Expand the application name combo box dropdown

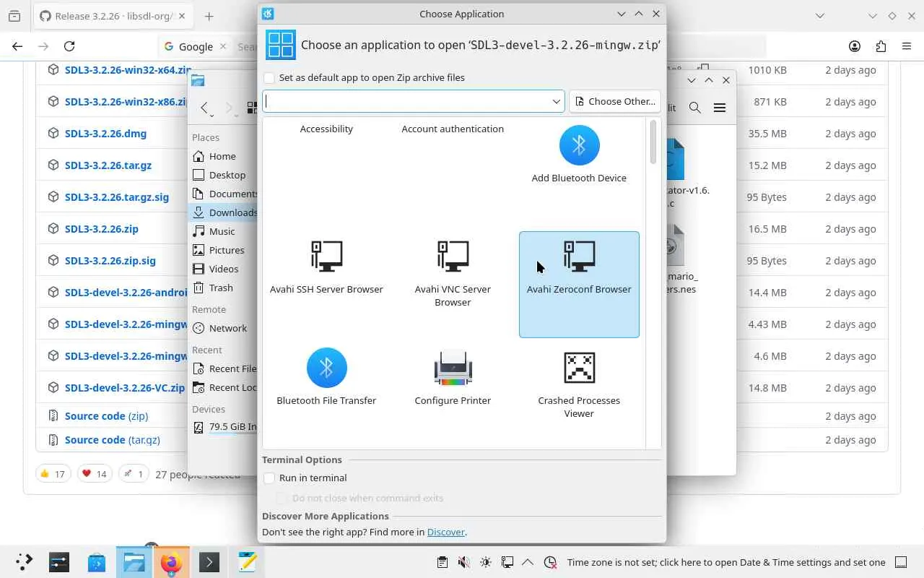click(557, 102)
